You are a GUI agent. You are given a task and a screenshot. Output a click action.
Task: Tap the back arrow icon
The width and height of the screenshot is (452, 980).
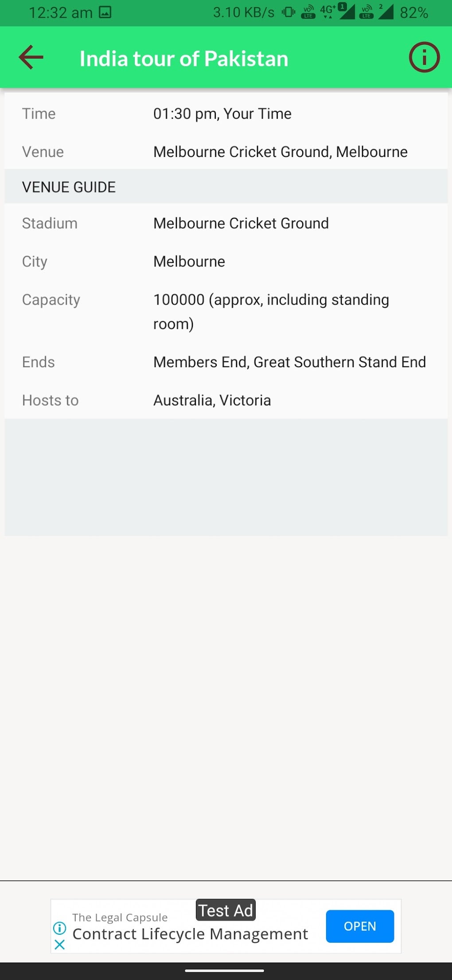(x=31, y=57)
